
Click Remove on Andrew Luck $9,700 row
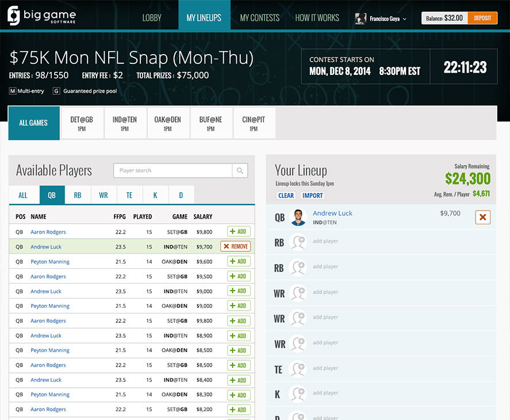coord(236,246)
